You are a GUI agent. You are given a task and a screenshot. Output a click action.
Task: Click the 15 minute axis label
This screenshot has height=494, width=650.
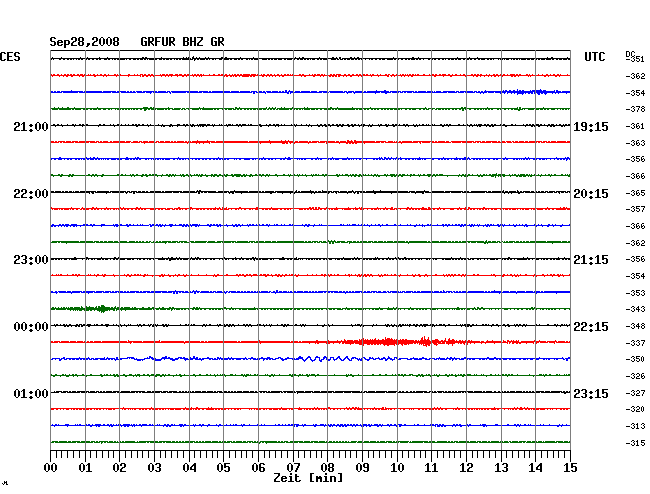tap(570, 467)
